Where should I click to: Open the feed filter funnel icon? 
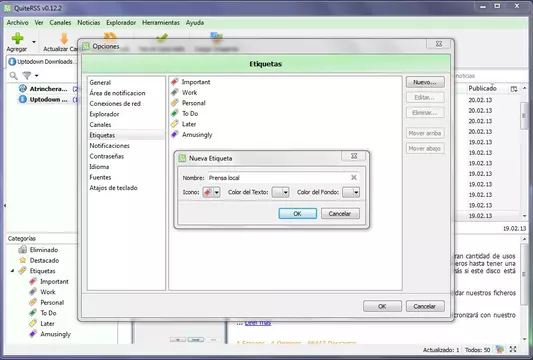point(27,75)
